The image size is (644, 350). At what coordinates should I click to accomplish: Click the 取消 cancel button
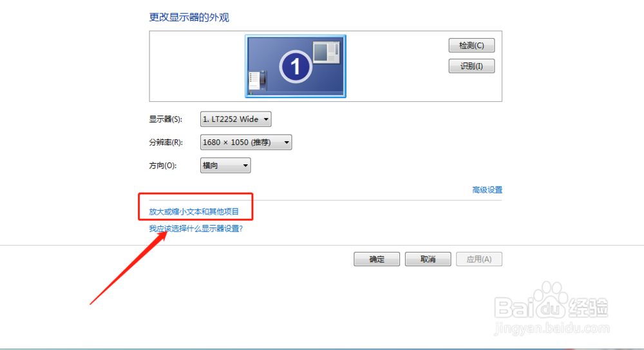coord(428,259)
